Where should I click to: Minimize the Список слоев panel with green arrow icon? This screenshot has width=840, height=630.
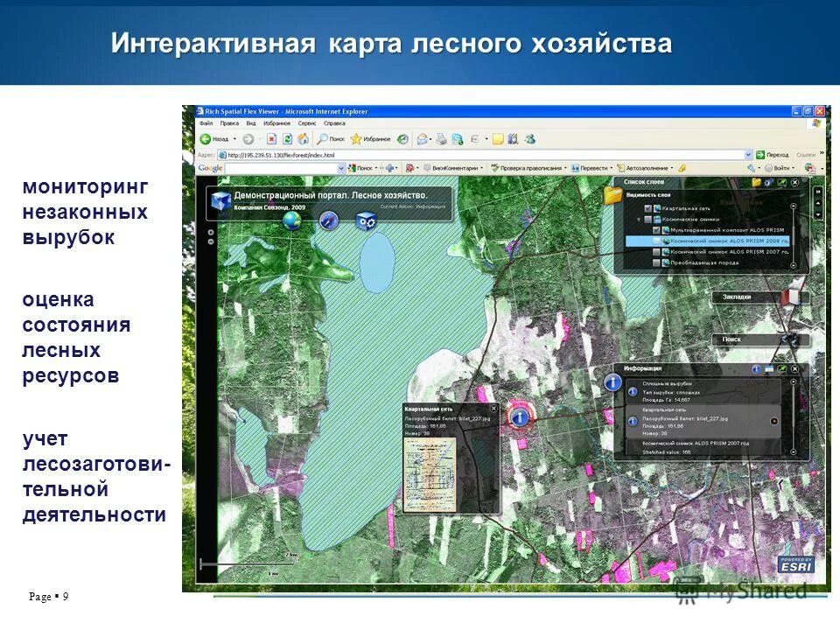pyautogui.click(x=782, y=182)
